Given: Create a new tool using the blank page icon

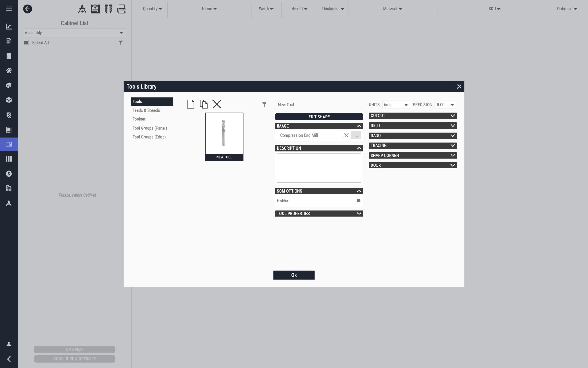Looking at the screenshot, I should 190,104.
